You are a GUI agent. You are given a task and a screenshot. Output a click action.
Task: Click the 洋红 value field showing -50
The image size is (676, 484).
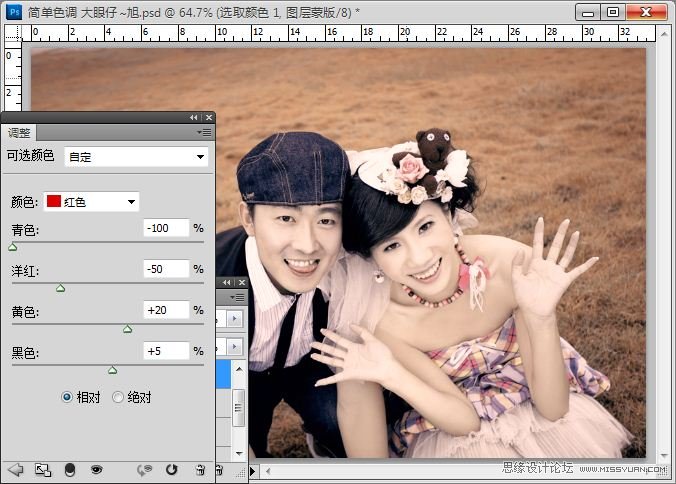[166, 269]
